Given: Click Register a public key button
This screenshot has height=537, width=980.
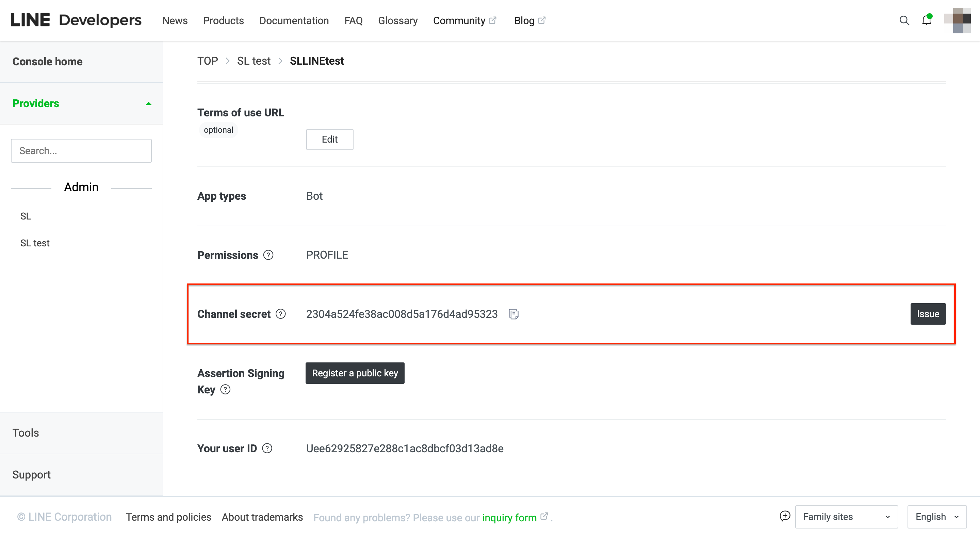Looking at the screenshot, I should [355, 373].
